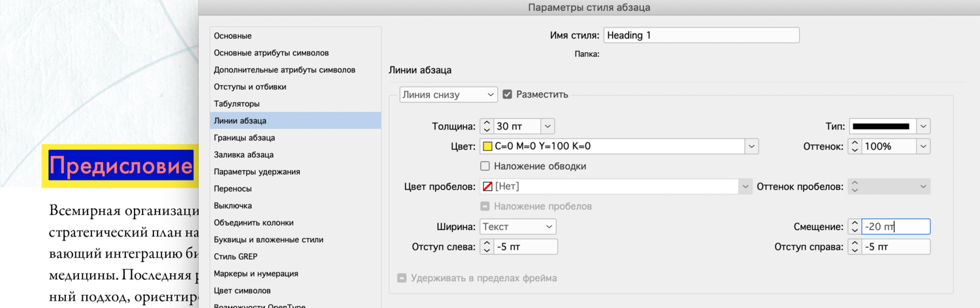Click the Толщина 30 пт value field
The image size is (980, 308).
point(517,126)
